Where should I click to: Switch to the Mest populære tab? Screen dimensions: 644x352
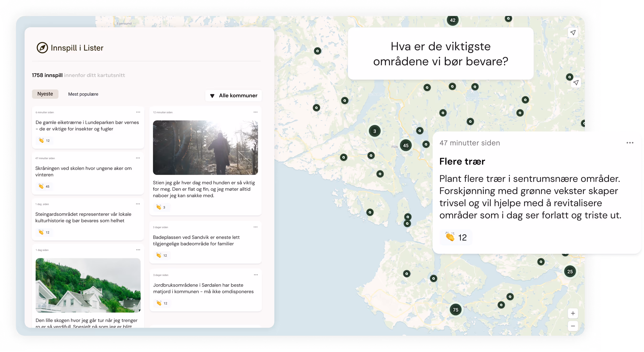tap(83, 94)
